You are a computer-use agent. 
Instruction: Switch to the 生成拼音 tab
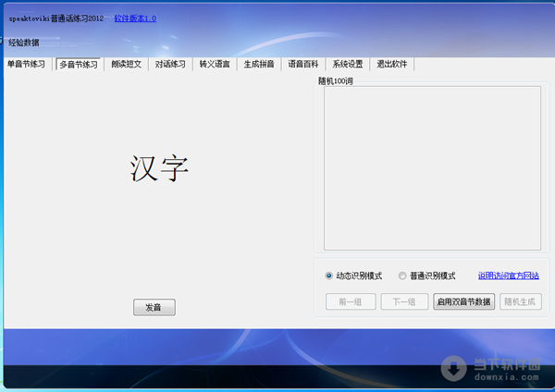pos(259,65)
